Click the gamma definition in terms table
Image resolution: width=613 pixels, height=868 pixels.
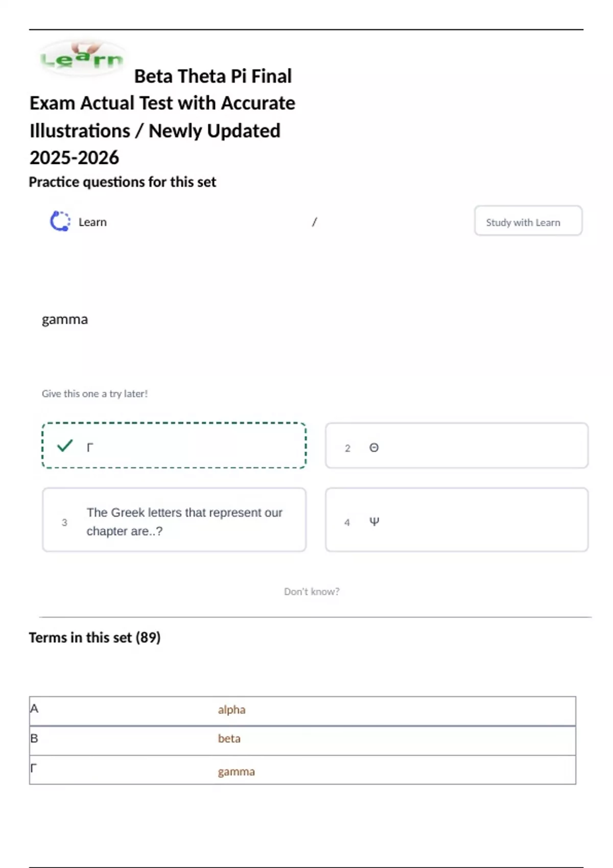(x=236, y=771)
